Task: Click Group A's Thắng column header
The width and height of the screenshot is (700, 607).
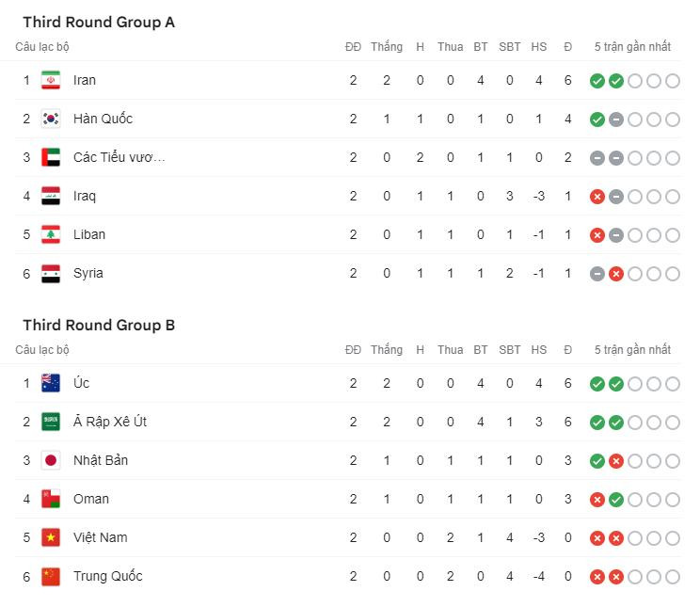Action: pyautogui.click(x=386, y=47)
